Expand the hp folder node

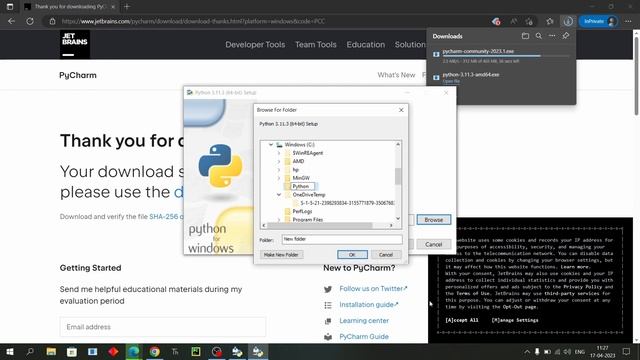click(x=279, y=169)
